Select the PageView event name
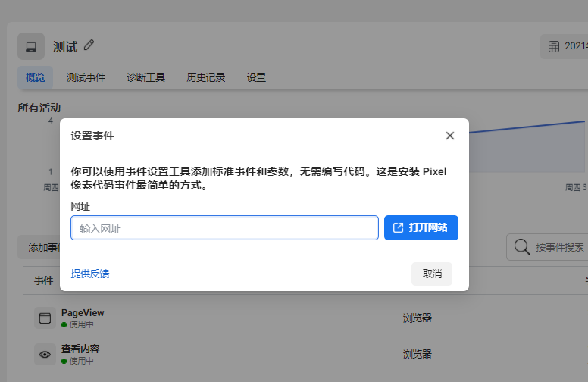The height and width of the screenshot is (382, 588). point(83,312)
